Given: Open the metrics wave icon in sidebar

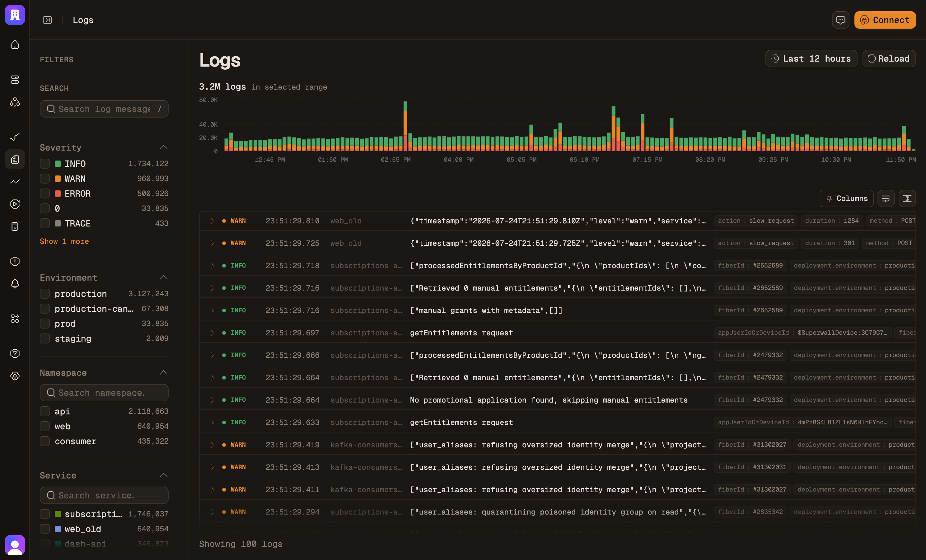Looking at the screenshot, I should coord(15,181).
